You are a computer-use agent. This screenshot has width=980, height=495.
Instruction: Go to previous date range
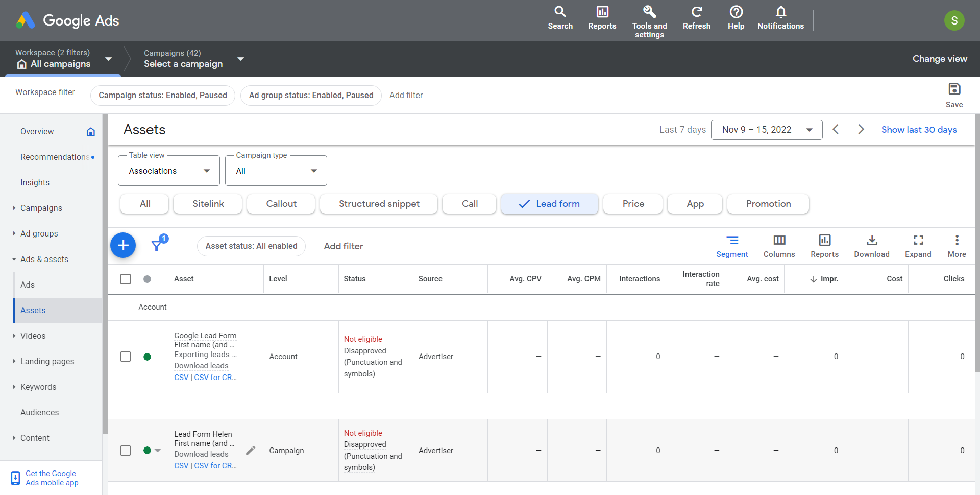pos(836,130)
